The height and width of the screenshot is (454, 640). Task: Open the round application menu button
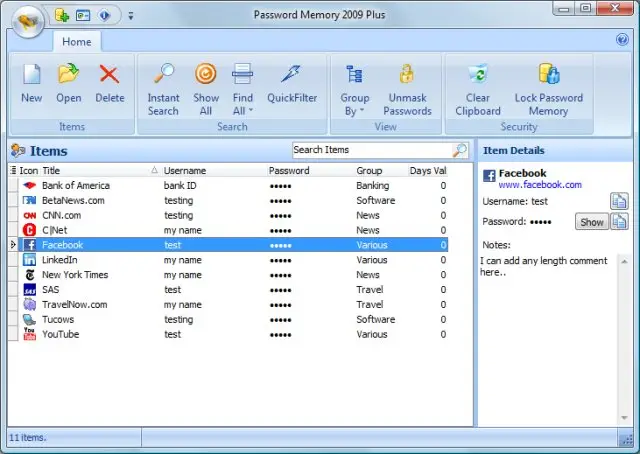[x=27, y=21]
